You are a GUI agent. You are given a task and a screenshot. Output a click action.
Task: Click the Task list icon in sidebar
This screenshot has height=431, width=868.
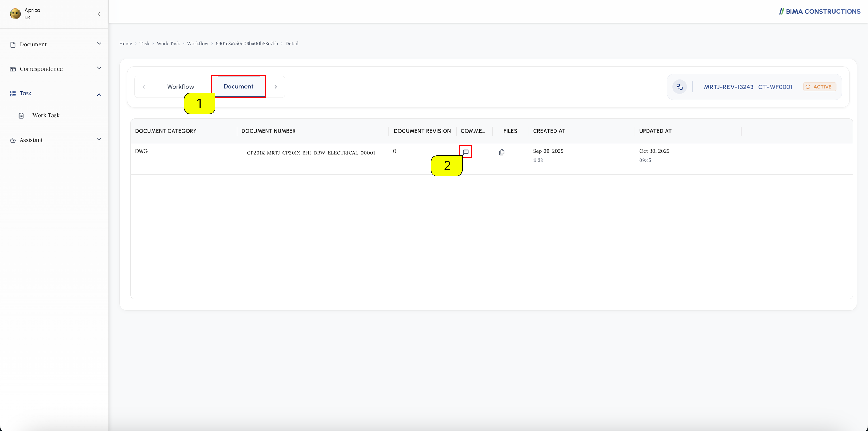(x=13, y=93)
